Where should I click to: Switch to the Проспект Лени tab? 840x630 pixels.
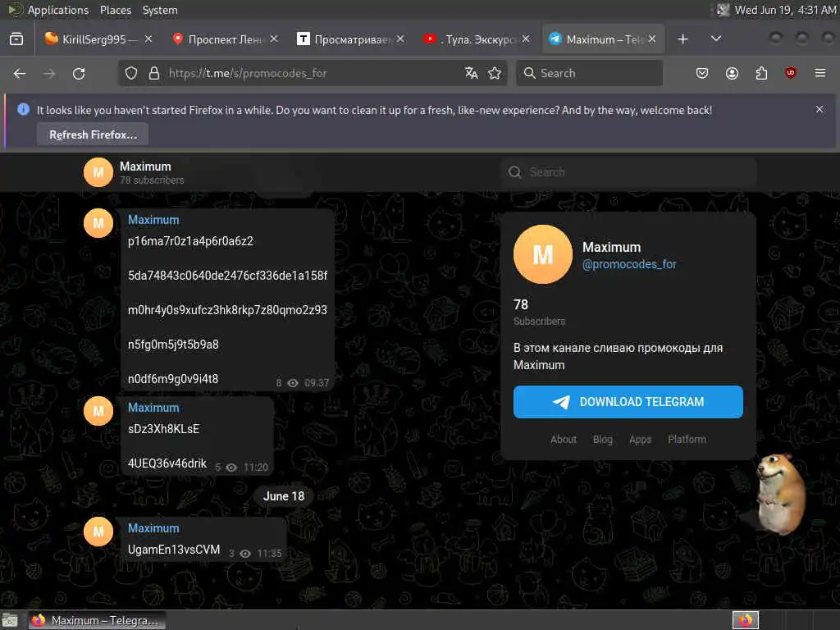click(225, 39)
